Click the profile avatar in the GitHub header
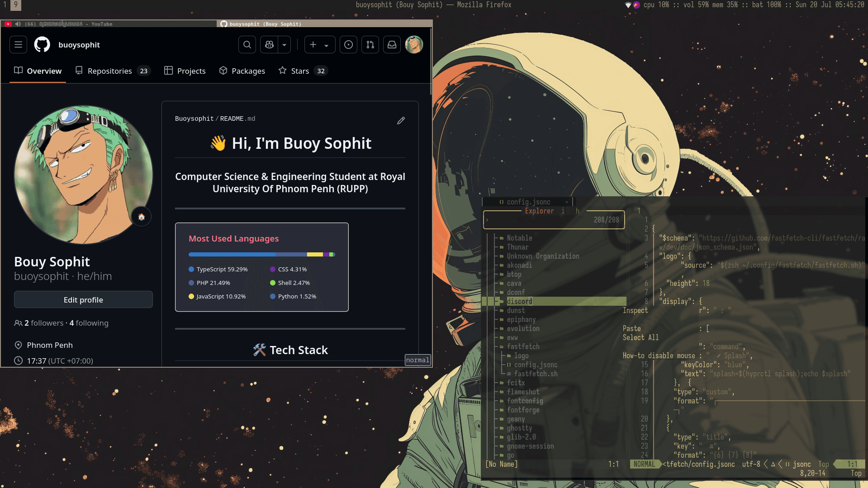 point(414,44)
